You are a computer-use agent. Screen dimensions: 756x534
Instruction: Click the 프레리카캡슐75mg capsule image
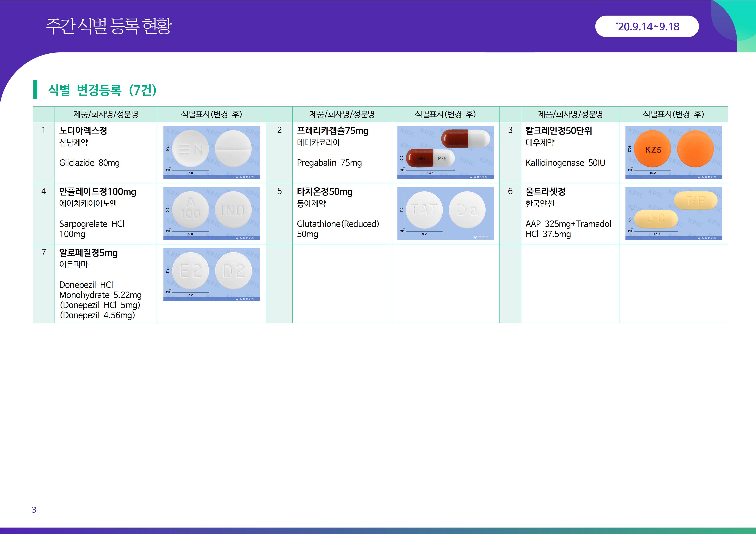[x=445, y=152]
